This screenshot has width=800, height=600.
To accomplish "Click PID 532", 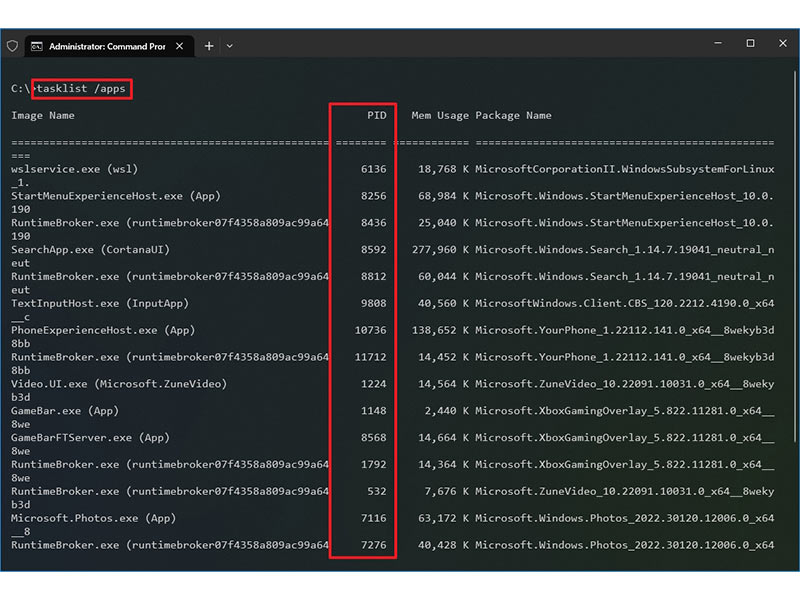I will tap(377, 492).
